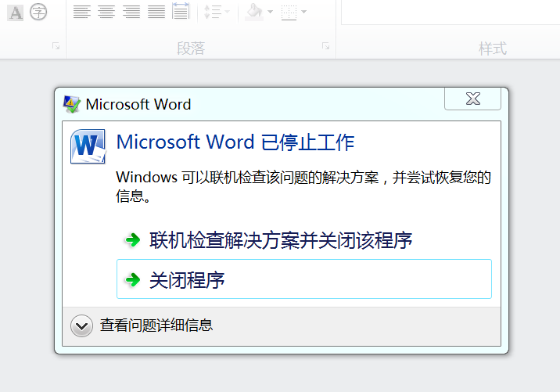Align text right in the ribbon
This screenshot has width=560, height=392.
(131, 12)
